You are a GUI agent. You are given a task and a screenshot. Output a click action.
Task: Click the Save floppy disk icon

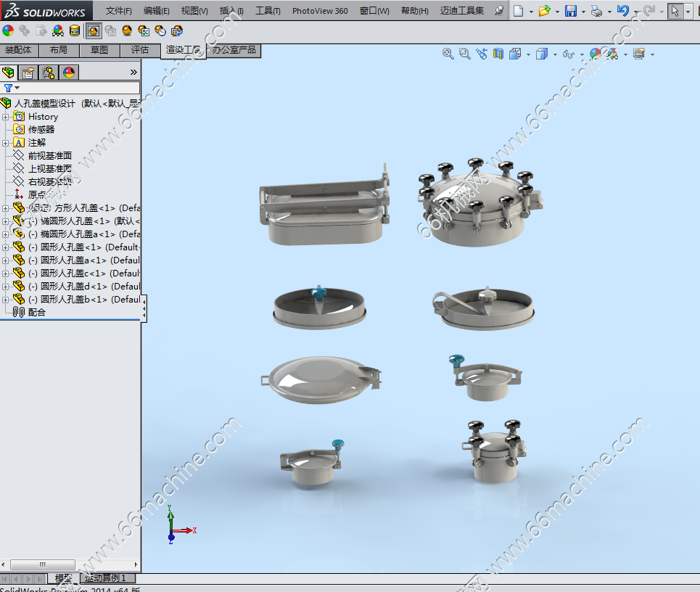tap(571, 11)
